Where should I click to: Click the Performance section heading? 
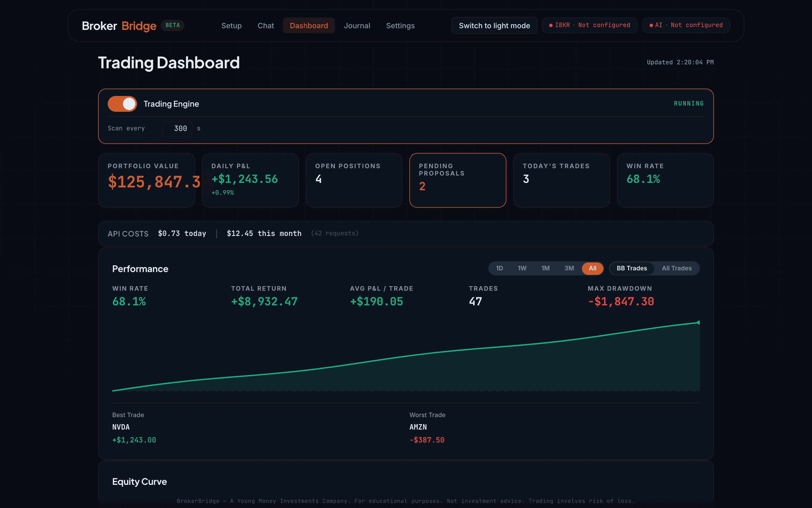pos(140,269)
